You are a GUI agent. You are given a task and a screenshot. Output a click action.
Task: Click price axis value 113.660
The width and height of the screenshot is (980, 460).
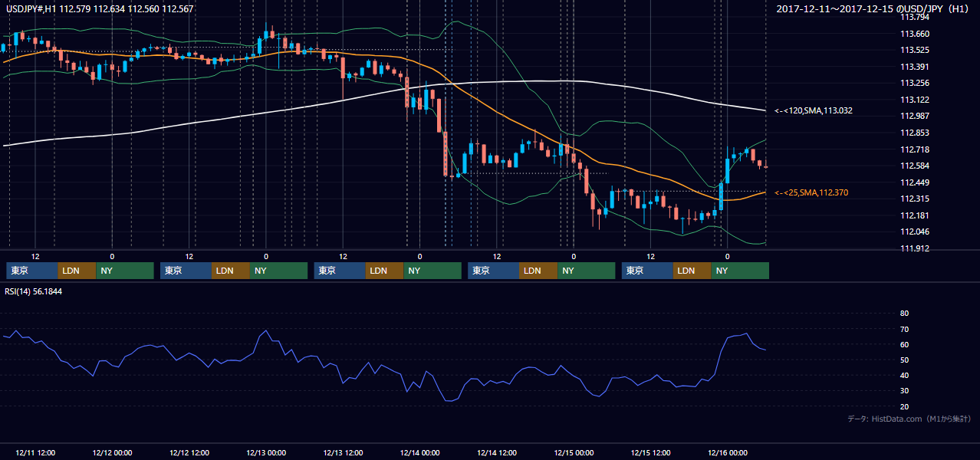click(914, 34)
